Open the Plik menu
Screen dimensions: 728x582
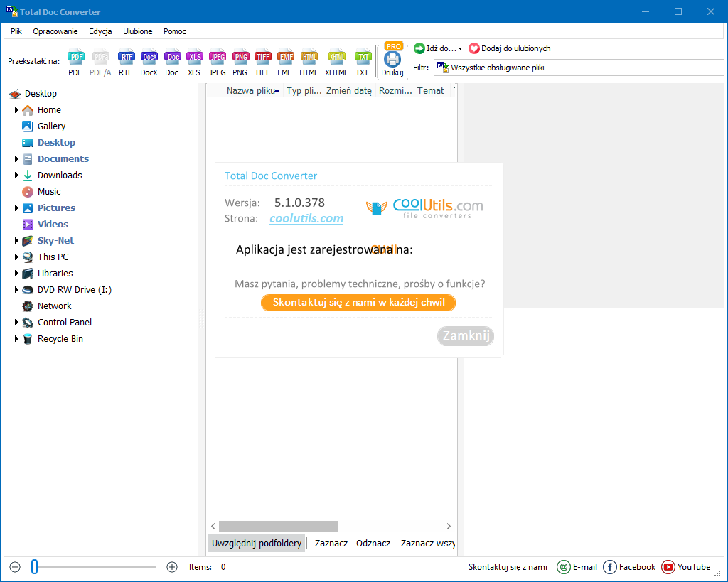click(x=16, y=31)
